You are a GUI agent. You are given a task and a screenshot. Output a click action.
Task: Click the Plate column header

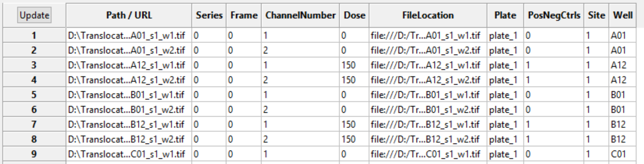click(x=505, y=15)
